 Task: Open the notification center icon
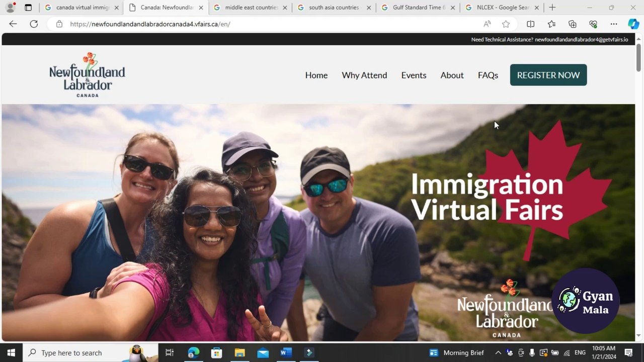point(628,352)
